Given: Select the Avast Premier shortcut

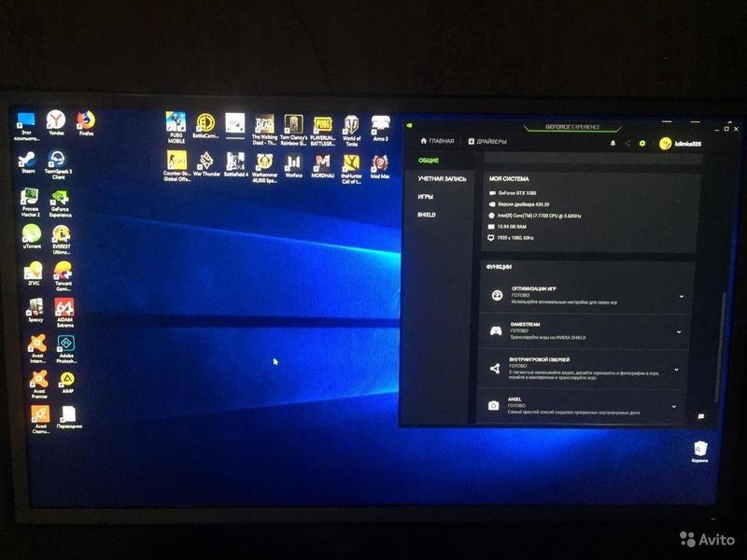Looking at the screenshot, I should (x=39, y=385).
